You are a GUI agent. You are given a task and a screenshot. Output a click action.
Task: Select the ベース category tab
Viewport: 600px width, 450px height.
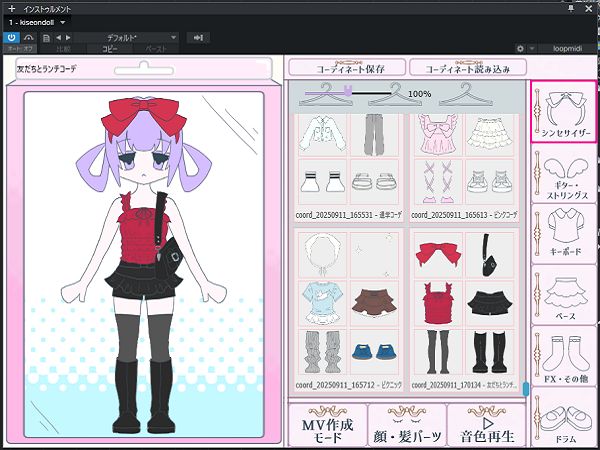click(x=564, y=295)
